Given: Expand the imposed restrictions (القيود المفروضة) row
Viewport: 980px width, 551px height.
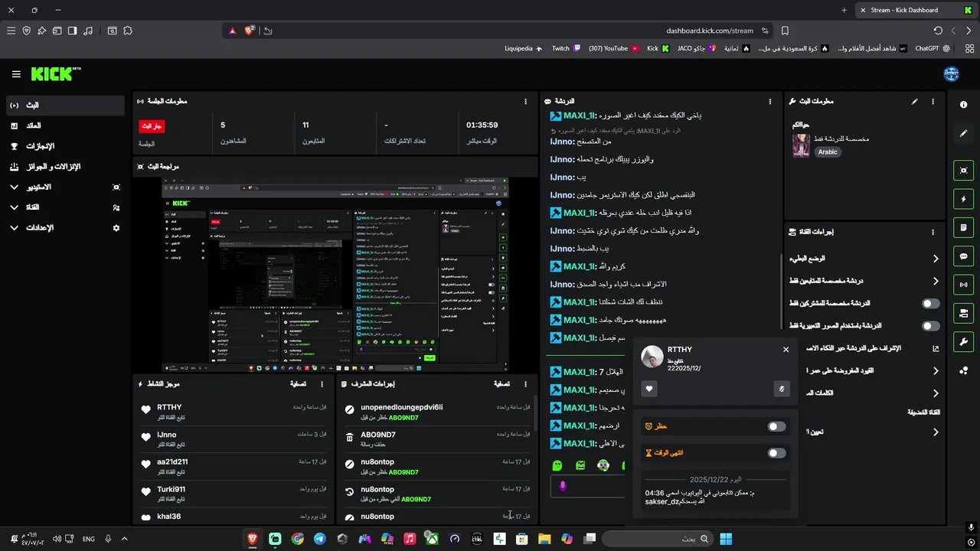Looking at the screenshot, I should pyautogui.click(x=936, y=370).
